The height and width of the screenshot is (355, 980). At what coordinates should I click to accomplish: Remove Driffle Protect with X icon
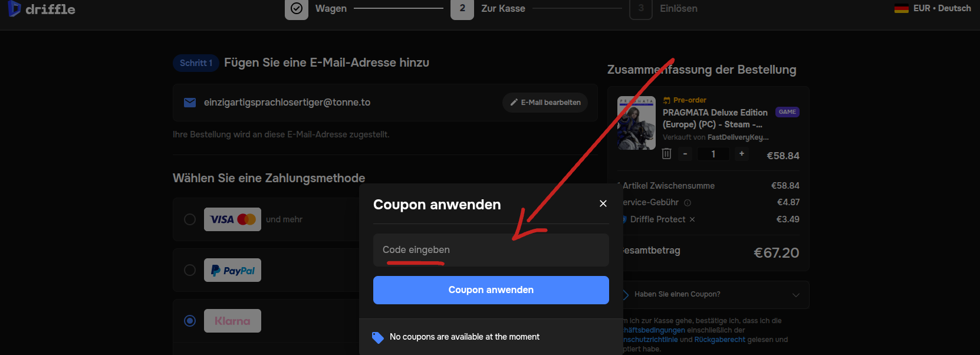(692, 219)
